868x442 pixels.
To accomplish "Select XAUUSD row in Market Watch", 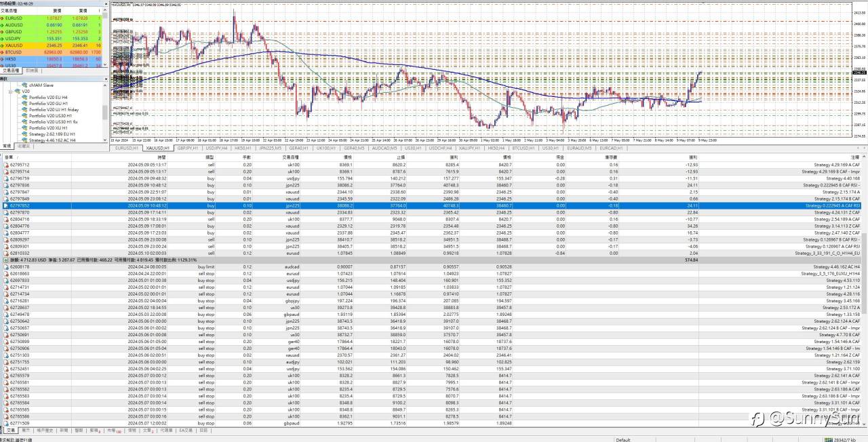I will click(15, 45).
